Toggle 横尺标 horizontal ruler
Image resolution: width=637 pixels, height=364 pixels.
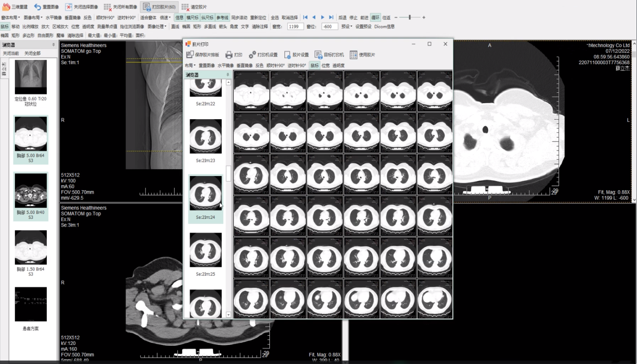tap(192, 17)
